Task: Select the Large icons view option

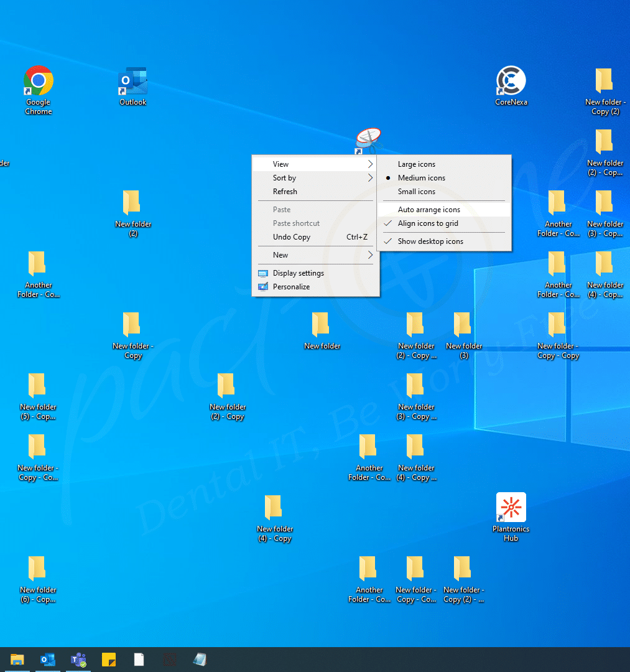Action: click(x=417, y=164)
